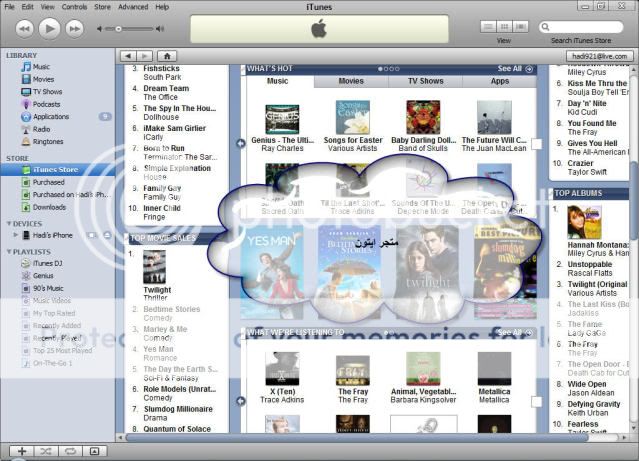Click the store Back navigation arrow
The width and height of the screenshot is (639, 461).
point(128,56)
